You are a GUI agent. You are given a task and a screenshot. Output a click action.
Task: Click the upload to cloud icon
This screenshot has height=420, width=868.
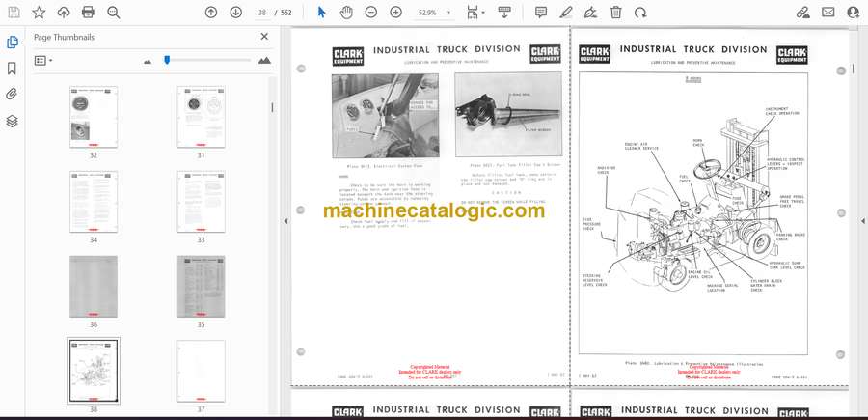tap(64, 13)
